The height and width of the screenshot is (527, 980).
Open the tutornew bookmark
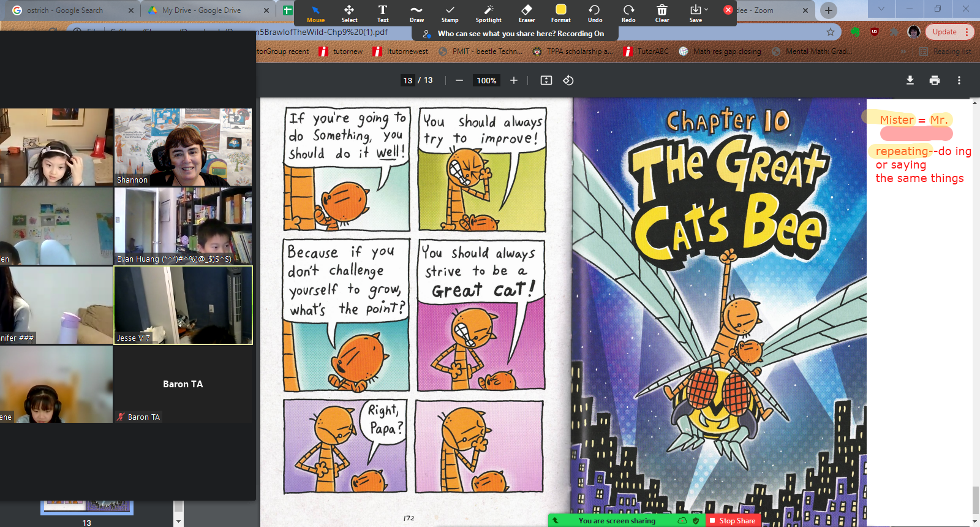(x=341, y=51)
